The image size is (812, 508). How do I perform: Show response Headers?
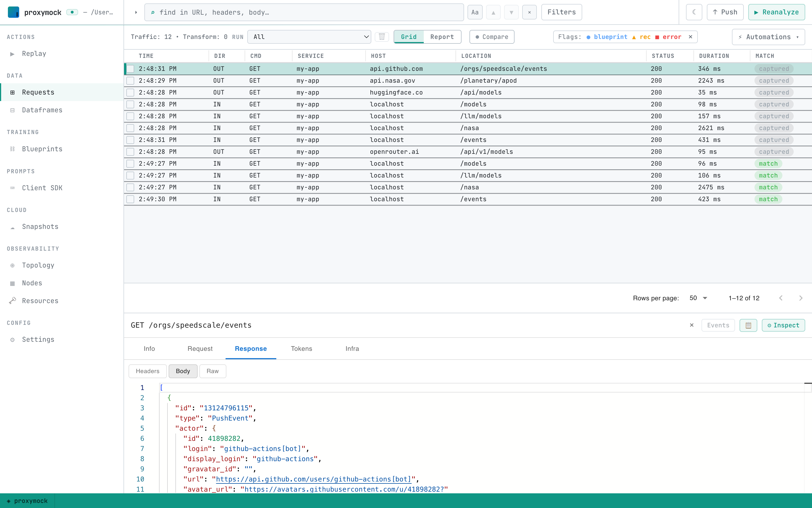[x=148, y=371]
